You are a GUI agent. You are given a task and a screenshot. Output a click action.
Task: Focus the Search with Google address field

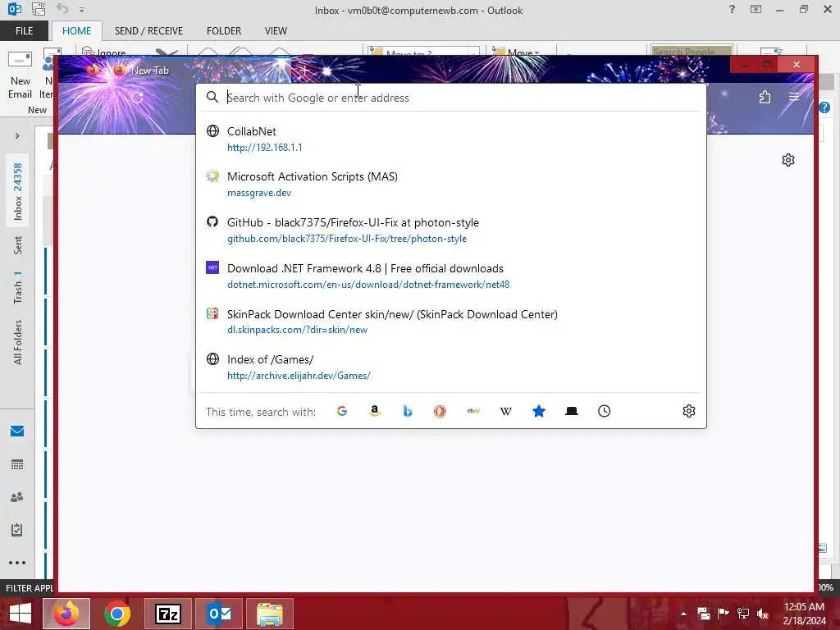451,98
